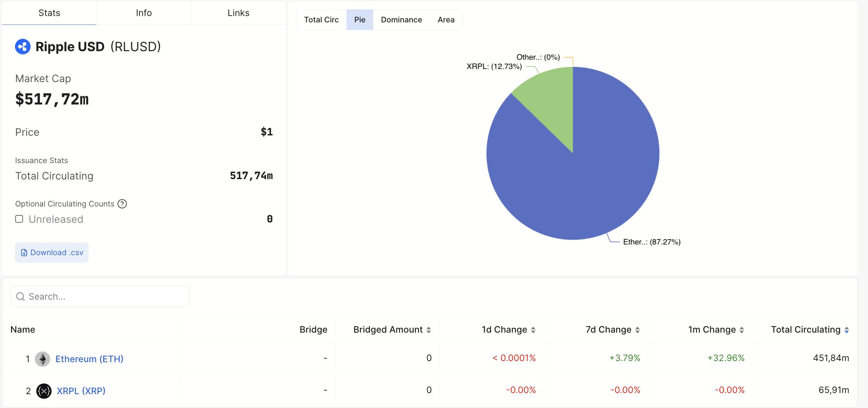Screen dimensions: 868x408
Task: Click Ethereum's +32.96% 1m change
Action: pos(726,358)
